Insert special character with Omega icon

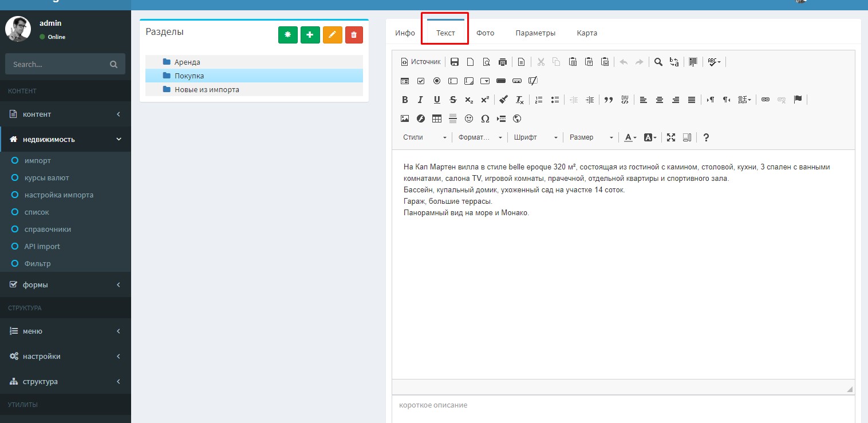coord(485,118)
